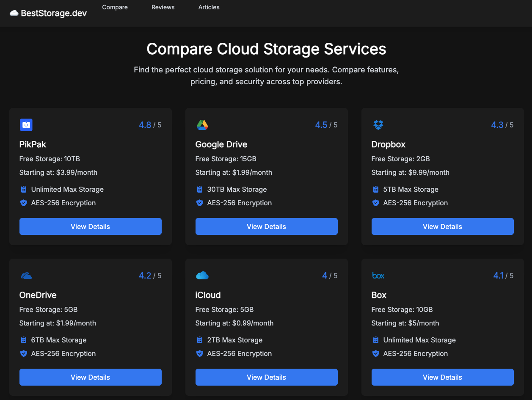The image size is (532, 400).
Task: Click the Google Drive card title
Action: pos(221,144)
